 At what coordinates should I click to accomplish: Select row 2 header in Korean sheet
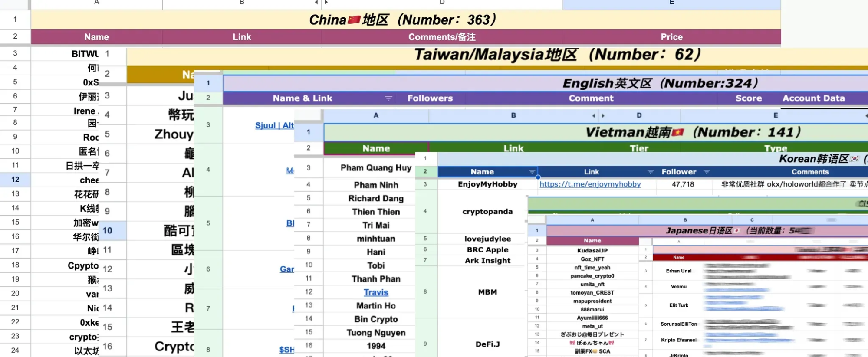coord(425,172)
